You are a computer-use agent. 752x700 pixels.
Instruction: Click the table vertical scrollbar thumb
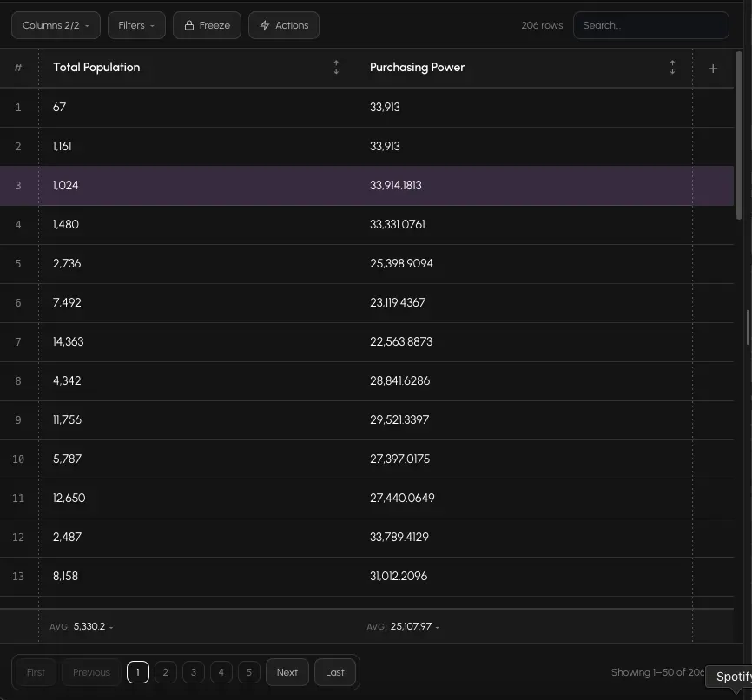(x=739, y=135)
